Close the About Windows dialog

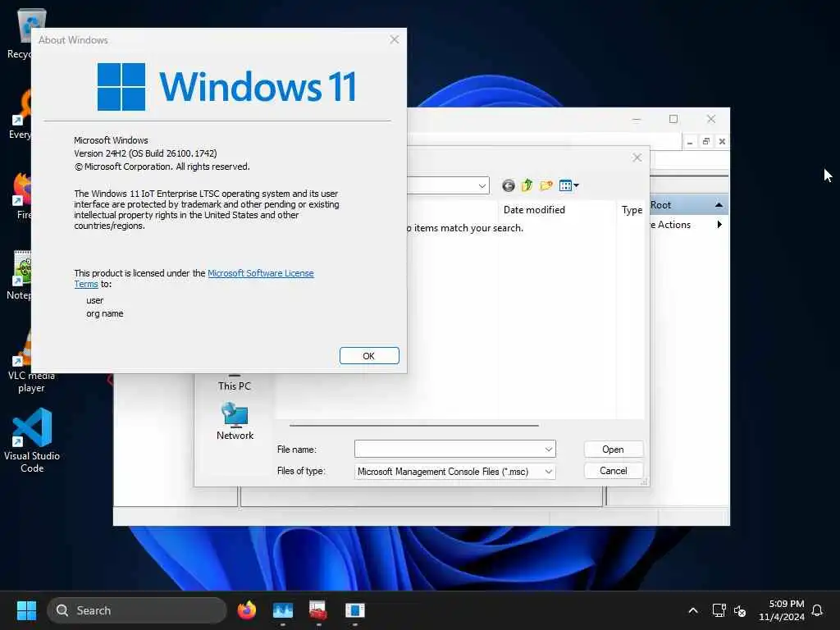point(395,39)
